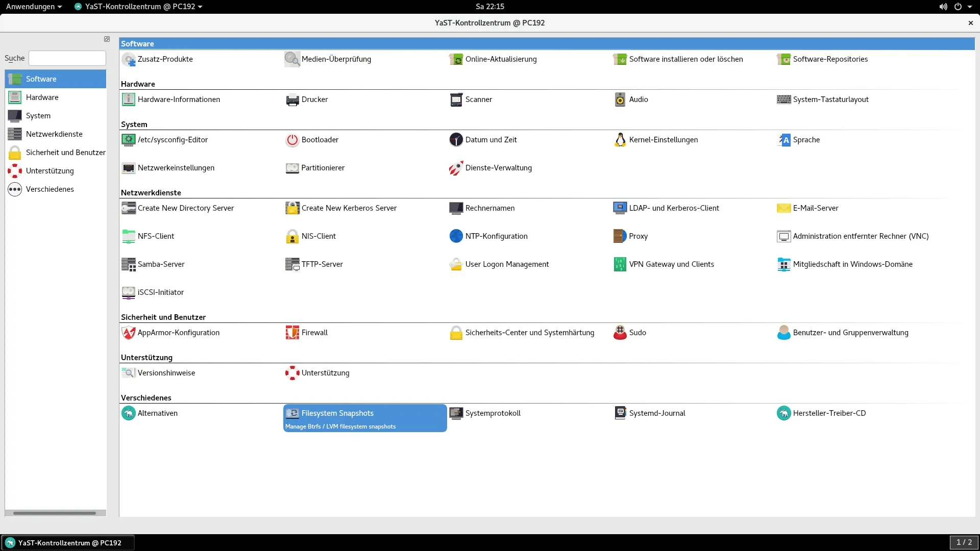Image resolution: width=980 pixels, height=551 pixels.
Task: Open the Firewall icon
Action: [292, 333]
